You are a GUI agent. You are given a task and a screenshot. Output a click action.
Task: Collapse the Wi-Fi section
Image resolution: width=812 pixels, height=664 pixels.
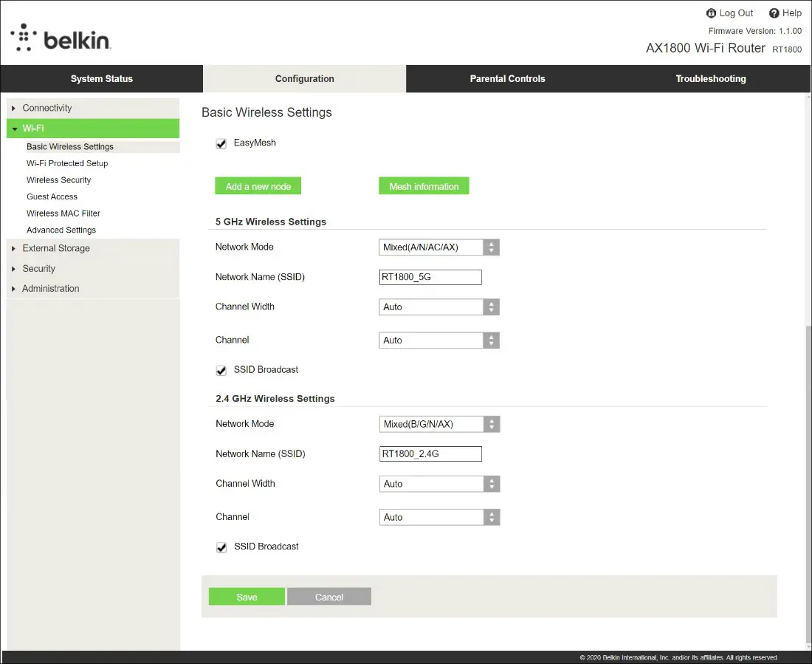93,128
